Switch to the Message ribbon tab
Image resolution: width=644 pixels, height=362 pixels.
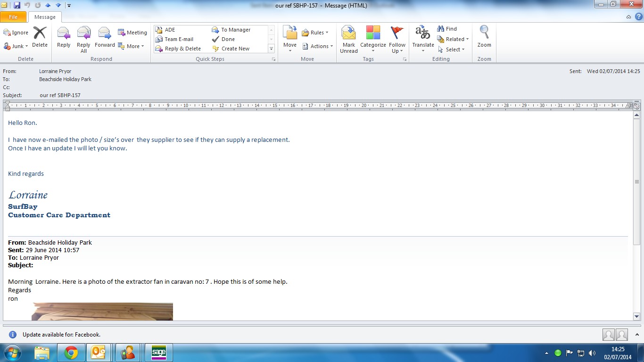tap(45, 17)
